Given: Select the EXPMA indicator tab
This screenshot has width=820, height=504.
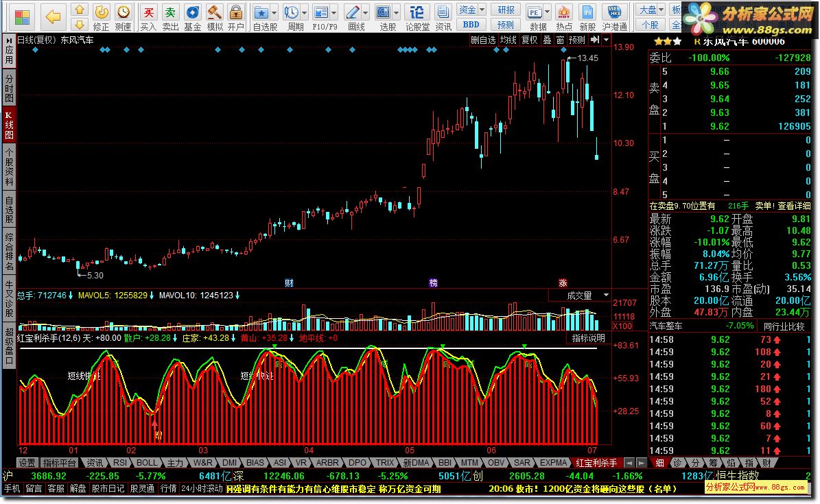Looking at the screenshot, I should click(553, 463).
